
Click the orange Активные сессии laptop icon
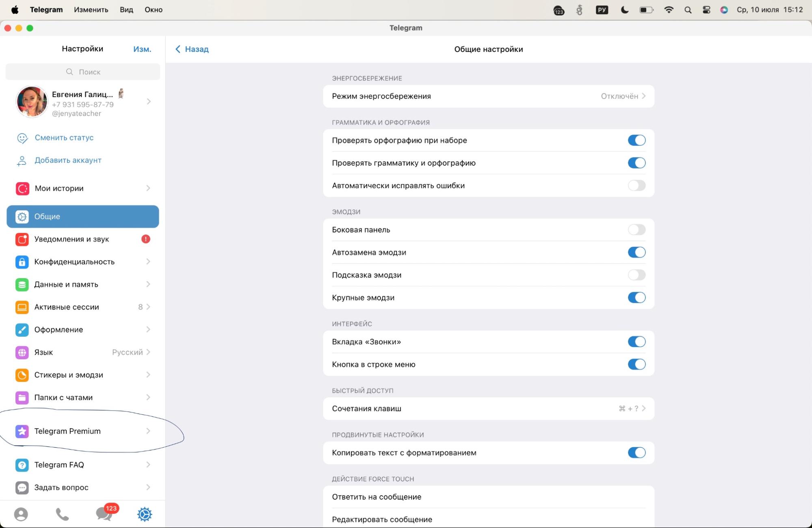point(22,307)
